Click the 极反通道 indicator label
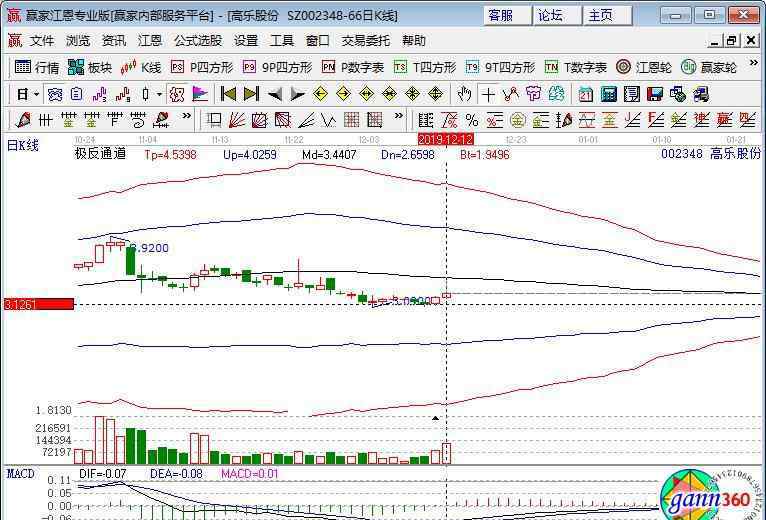Image resolution: width=766 pixels, height=520 pixels. (x=100, y=154)
